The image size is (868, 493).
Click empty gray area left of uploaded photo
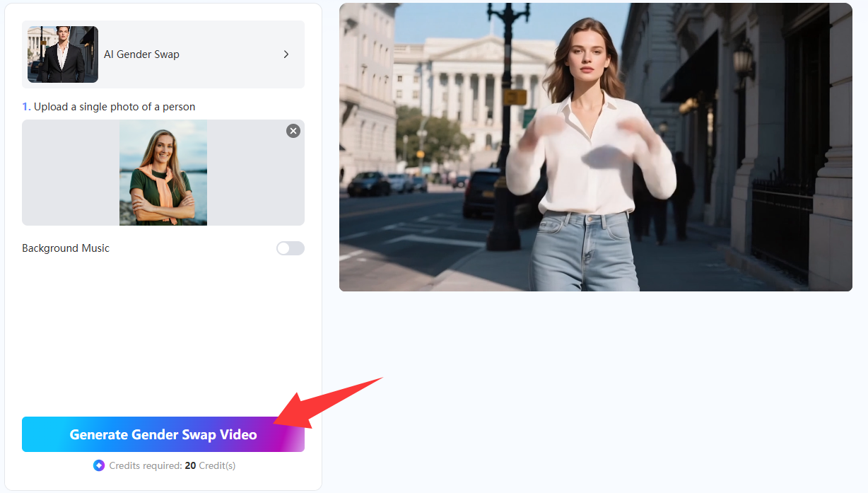click(x=71, y=173)
